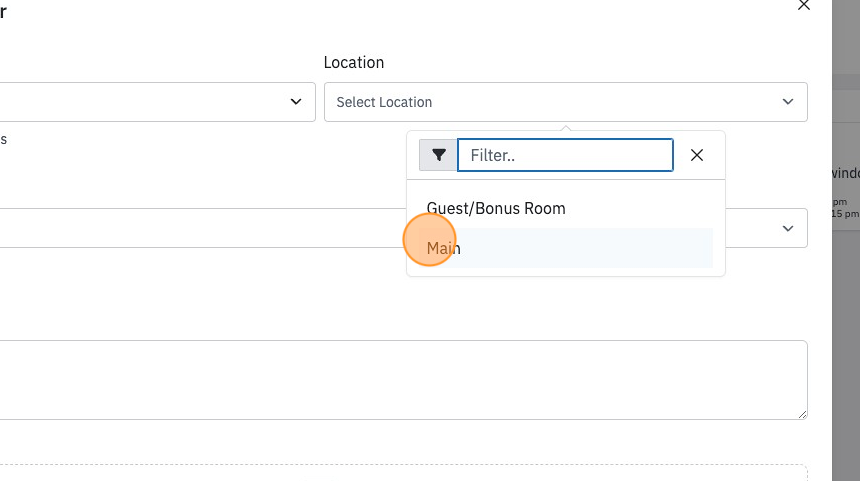Click the blank dialog area below Main option
This screenshot has width=860, height=481.
[565, 307]
